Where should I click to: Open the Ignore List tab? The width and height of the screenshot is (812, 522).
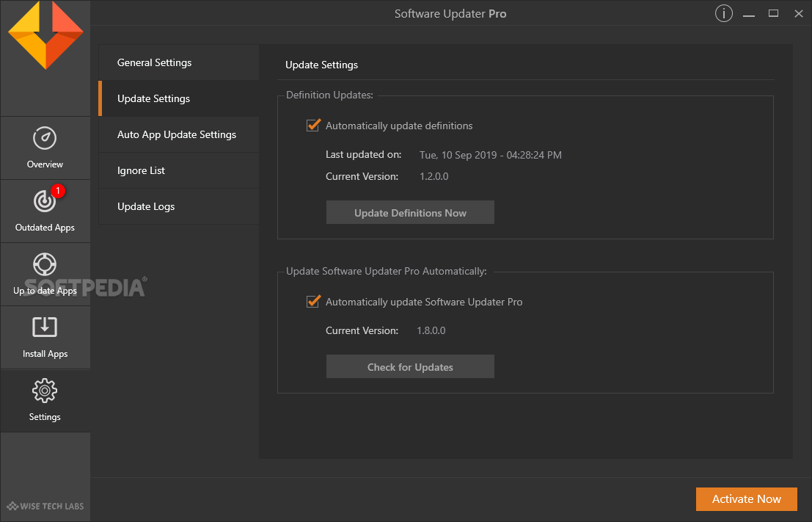(179, 170)
